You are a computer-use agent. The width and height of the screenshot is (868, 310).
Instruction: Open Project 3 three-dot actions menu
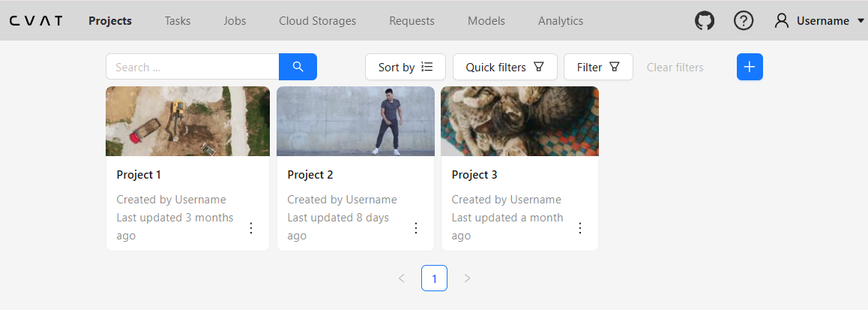579,228
